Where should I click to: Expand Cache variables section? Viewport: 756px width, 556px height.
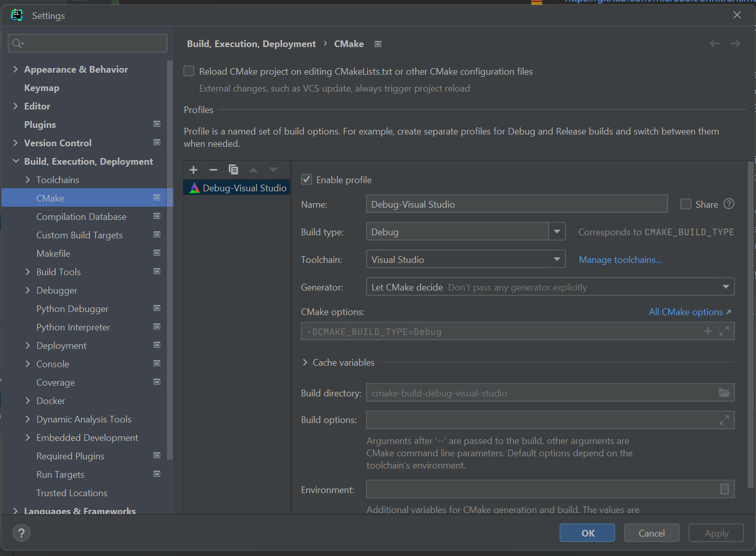[305, 362]
